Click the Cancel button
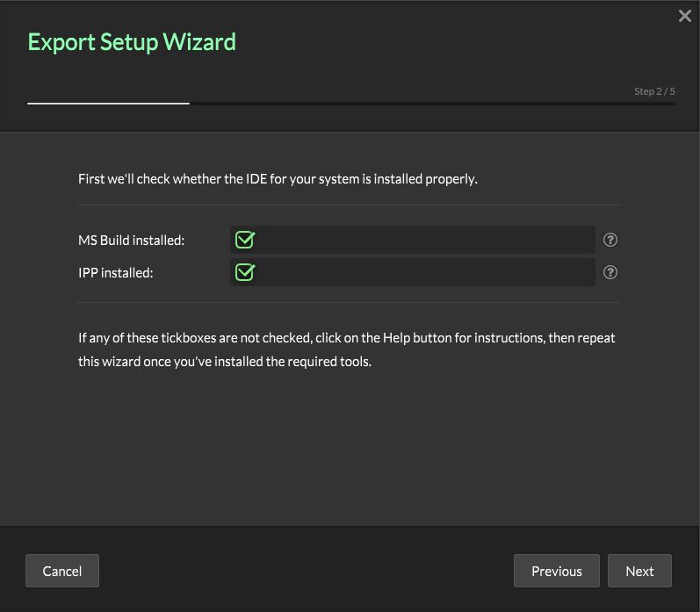Screen dimensions: 700x612 (x=62, y=571)
